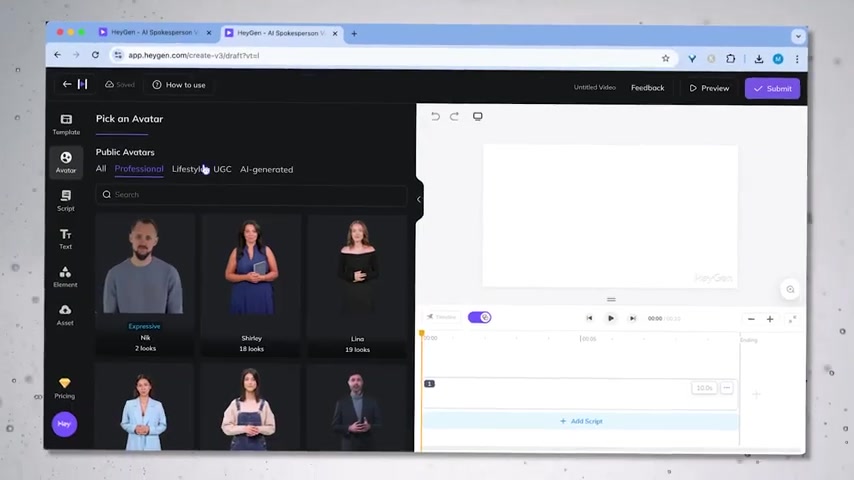
Task: Toggle the purple timeline switch
Action: (479, 317)
